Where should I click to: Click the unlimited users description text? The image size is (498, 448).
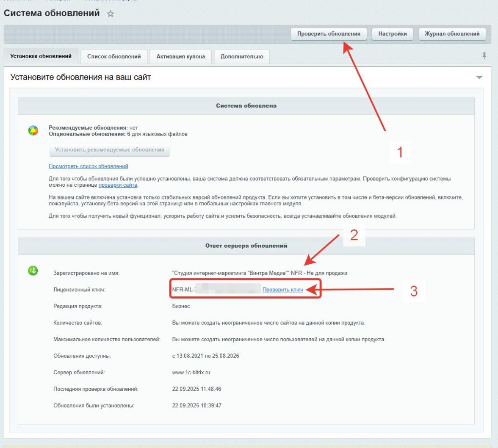(279, 339)
